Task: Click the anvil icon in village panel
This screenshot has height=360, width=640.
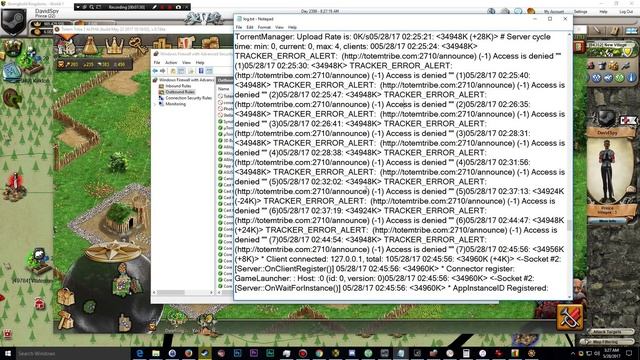Action: 602,65
